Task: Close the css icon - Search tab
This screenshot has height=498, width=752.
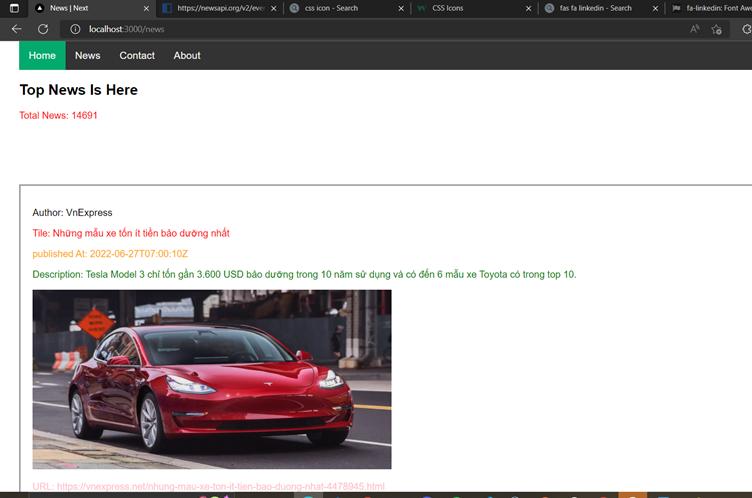Action: tap(401, 8)
